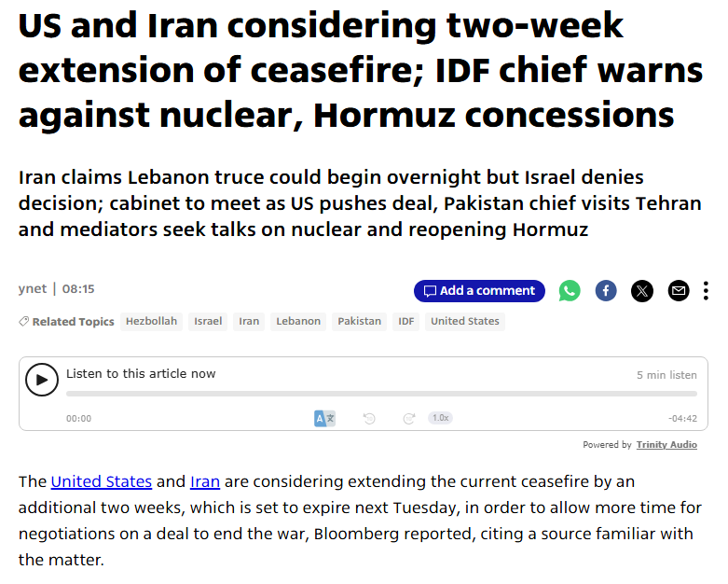Click the Add a comment button
The width and height of the screenshot is (728, 584).
point(479,290)
